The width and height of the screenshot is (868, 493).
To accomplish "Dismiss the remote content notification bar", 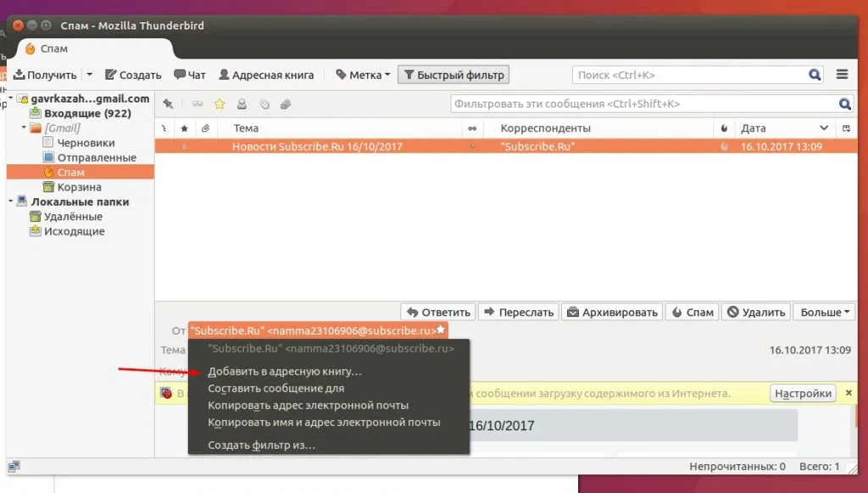I will coord(849,393).
